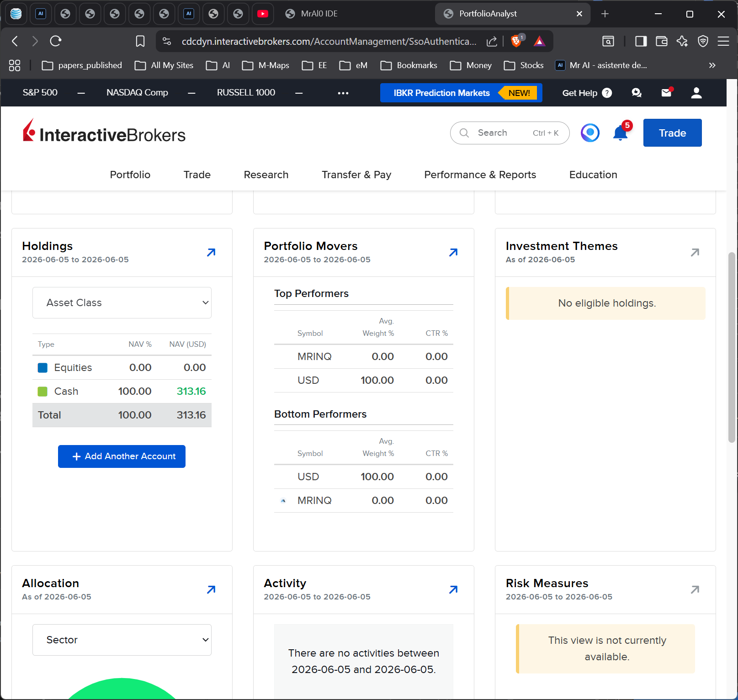Open notifications bell with 5 alerts
Image resolution: width=738 pixels, height=700 pixels.
tap(621, 133)
